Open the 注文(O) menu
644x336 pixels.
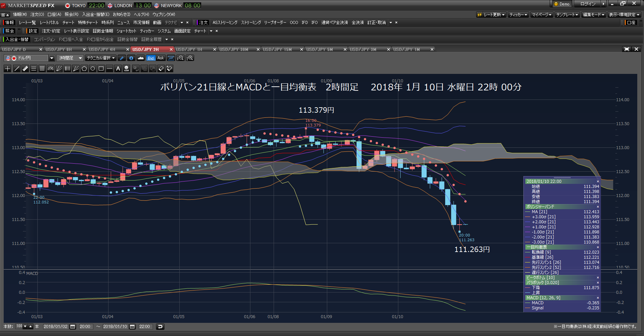tap(37, 15)
